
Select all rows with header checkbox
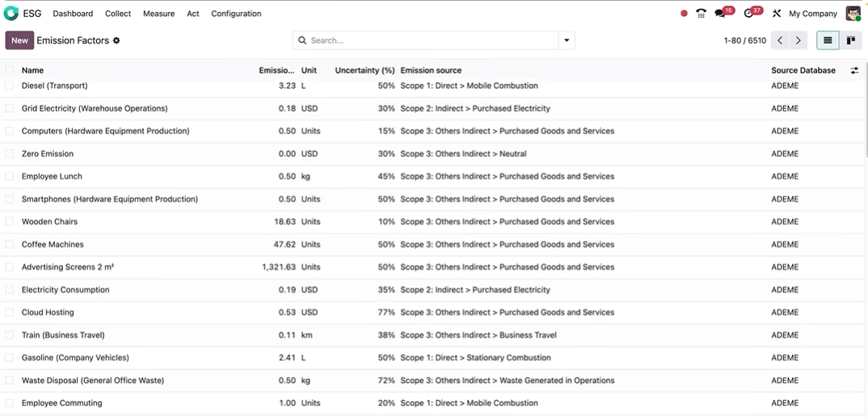pyautogui.click(x=10, y=70)
